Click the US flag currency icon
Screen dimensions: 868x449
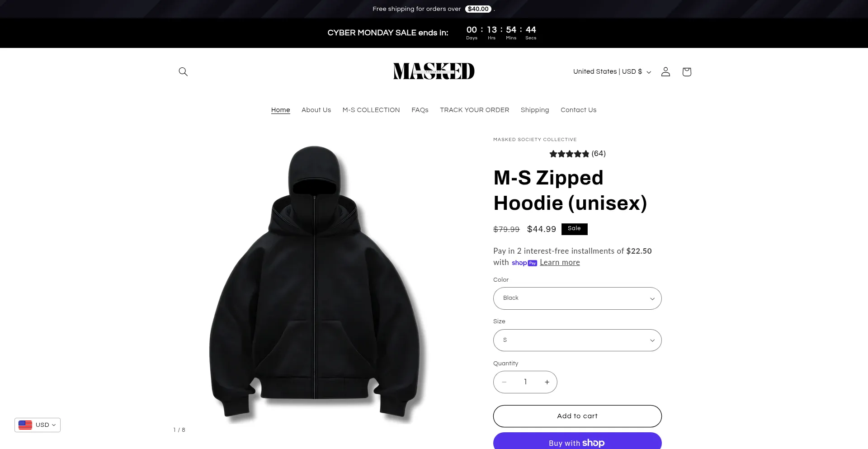pyautogui.click(x=25, y=425)
